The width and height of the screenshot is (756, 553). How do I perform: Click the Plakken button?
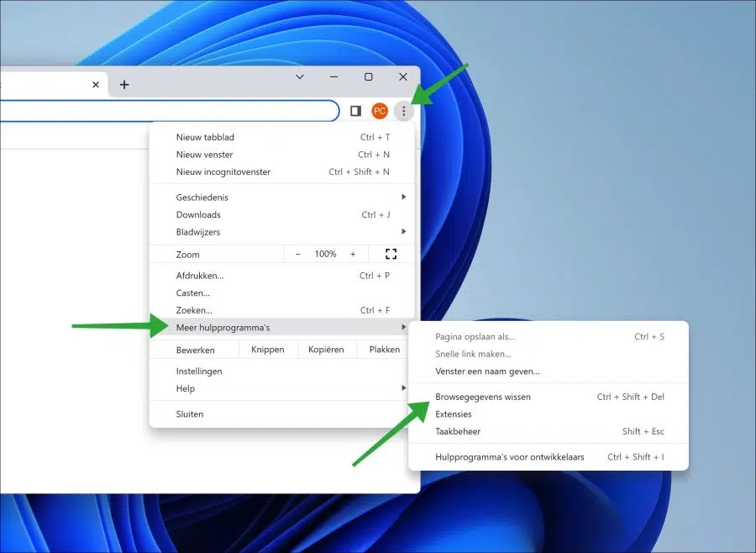coord(385,350)
